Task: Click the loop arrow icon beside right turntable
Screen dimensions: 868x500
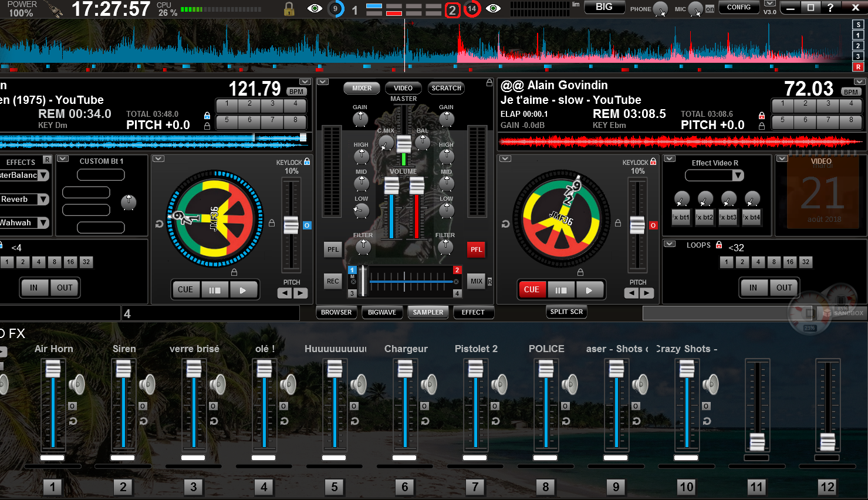Action: point(505,224)
